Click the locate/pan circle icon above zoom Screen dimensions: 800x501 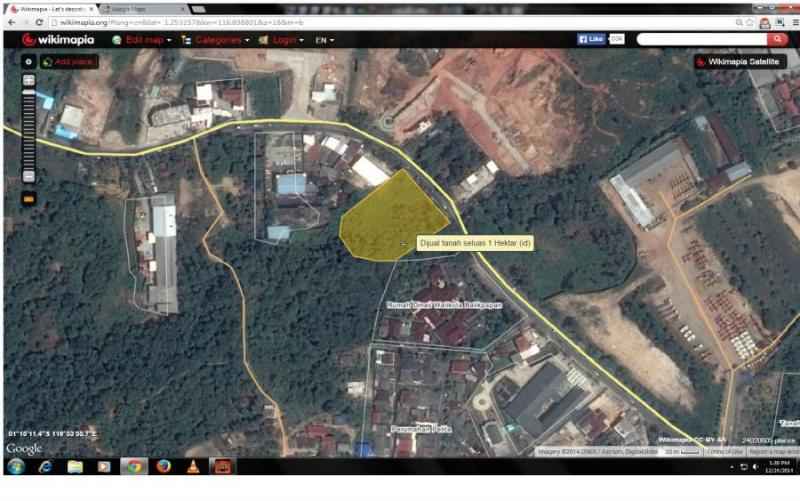[28, 62]
